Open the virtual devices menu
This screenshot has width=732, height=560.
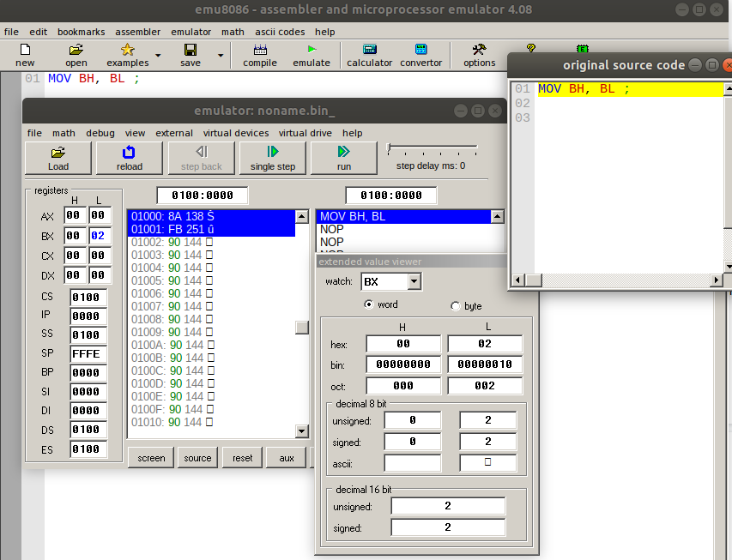tap(236, 133)
